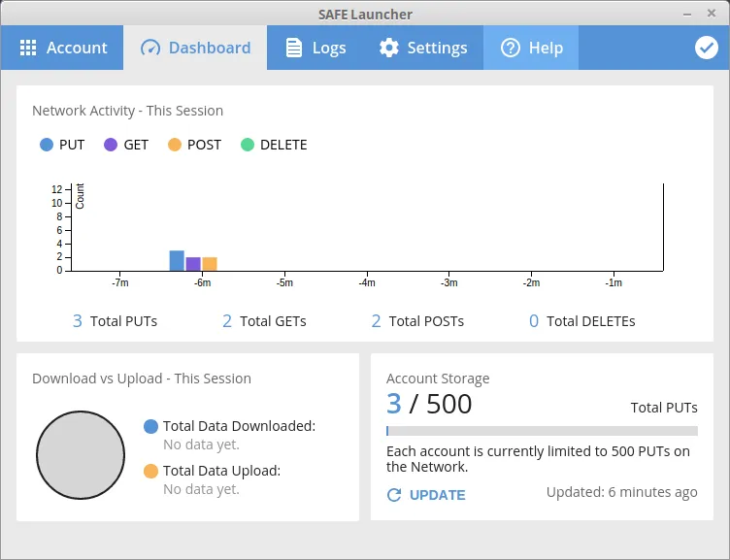Click the Logs document icon
This screenshot has height=560, width=730.
tap(294, 48)
